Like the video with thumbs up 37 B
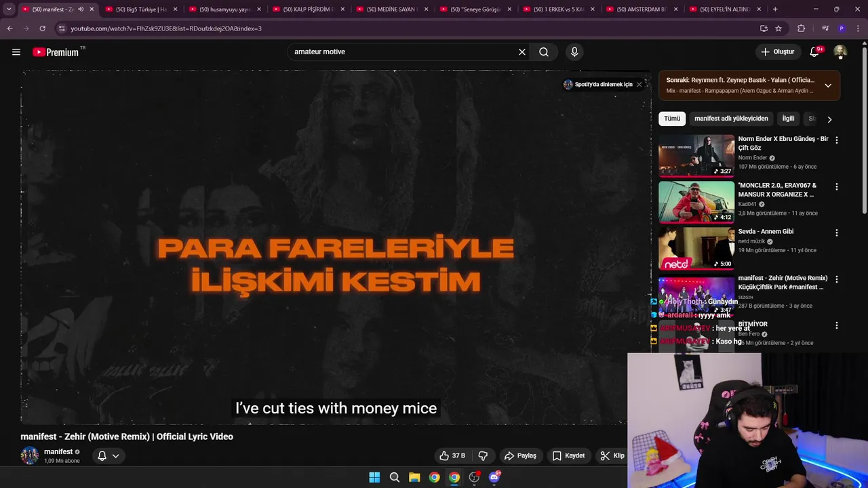The image size is (868, 488). pos(452,455)
